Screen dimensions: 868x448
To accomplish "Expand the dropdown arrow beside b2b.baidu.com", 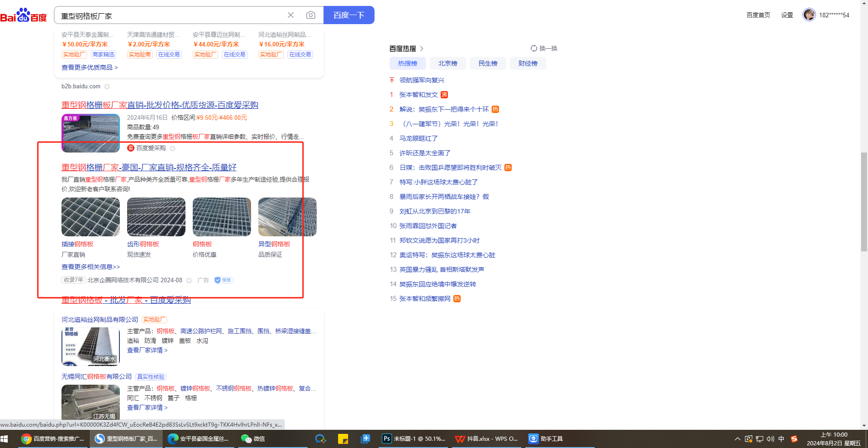I will (x=107, y=87).
